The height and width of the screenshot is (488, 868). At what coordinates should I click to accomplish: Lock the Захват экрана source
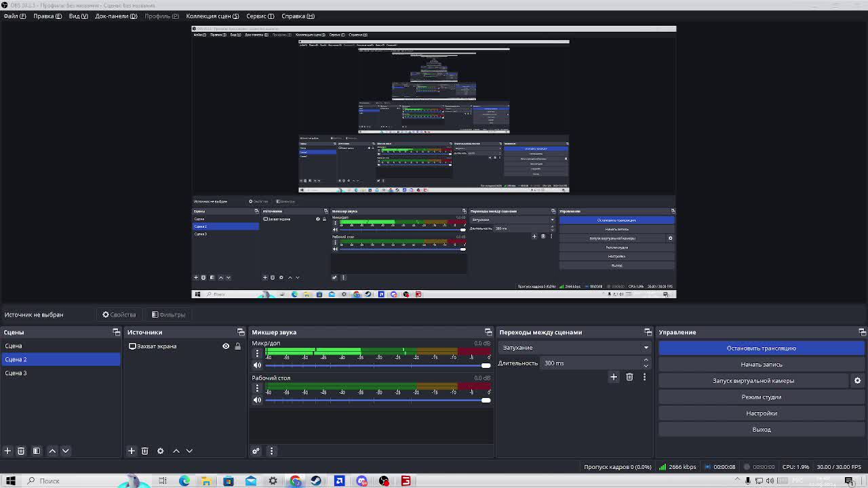coord(237,346)
